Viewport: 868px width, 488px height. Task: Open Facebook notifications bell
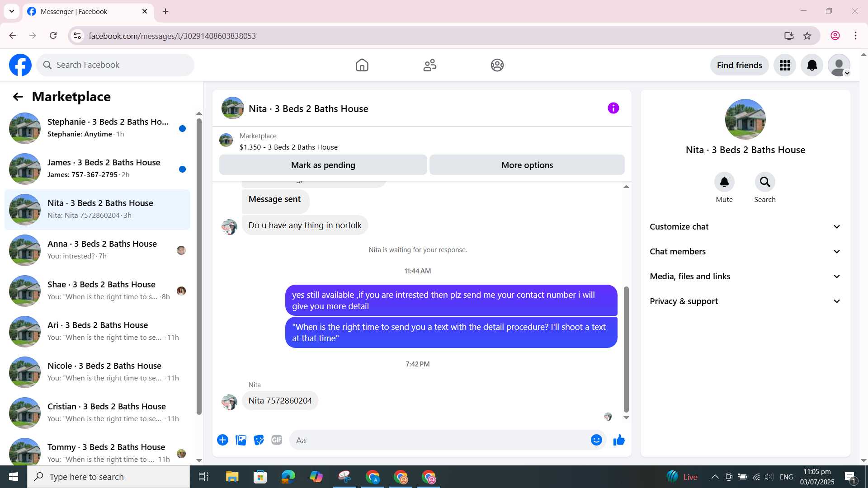coord(811,66)
